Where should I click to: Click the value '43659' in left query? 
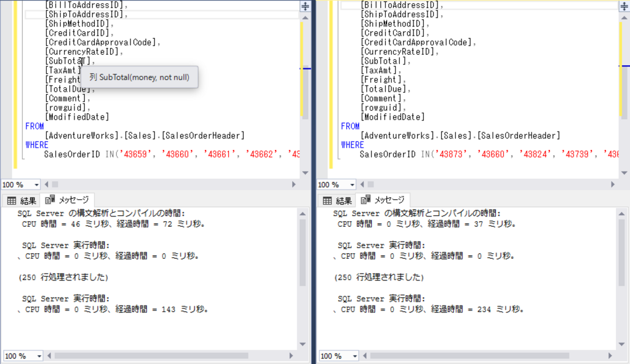pyautogui.click(x=136, y=154)
